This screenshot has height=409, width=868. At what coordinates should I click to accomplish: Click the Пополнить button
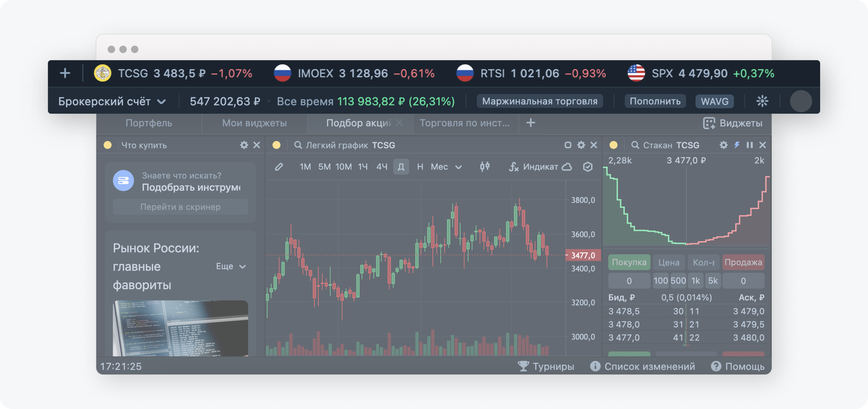[655, 101]
